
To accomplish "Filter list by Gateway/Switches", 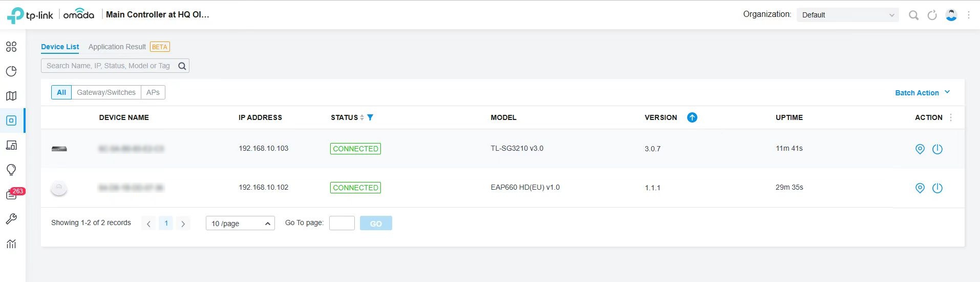I will pyautogui.click(x=106, y=92).
